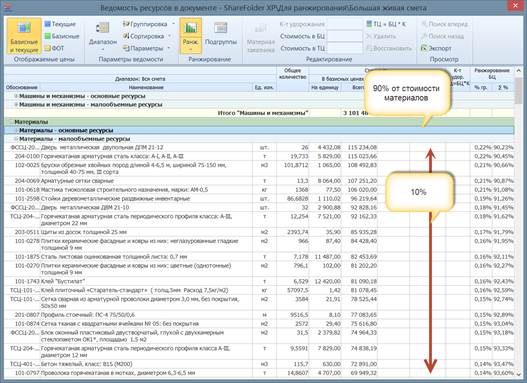Expand Материалы - основные ресурсы group
Image resolution: width=527 pixels, height=383 pixels.
(16, 130)
